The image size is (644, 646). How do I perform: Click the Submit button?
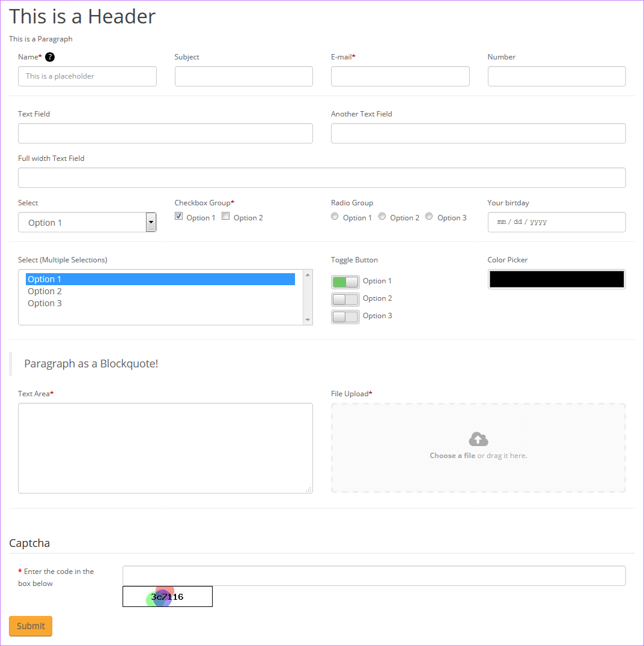pos(31,626)
